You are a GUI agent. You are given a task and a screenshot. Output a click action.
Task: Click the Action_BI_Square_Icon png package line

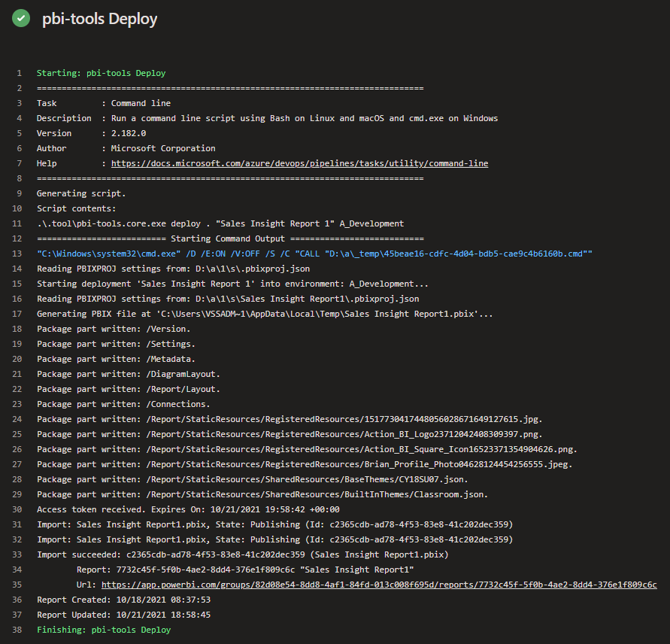coord(308,449)
